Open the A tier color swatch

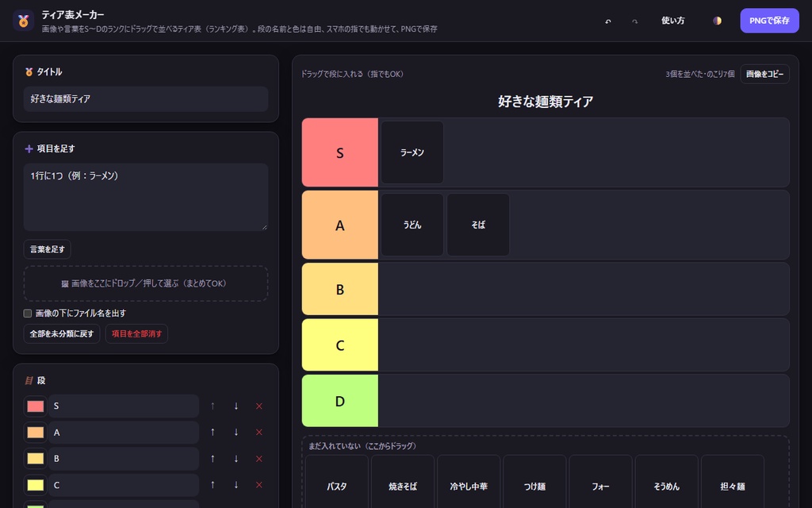tap(35, 433)
